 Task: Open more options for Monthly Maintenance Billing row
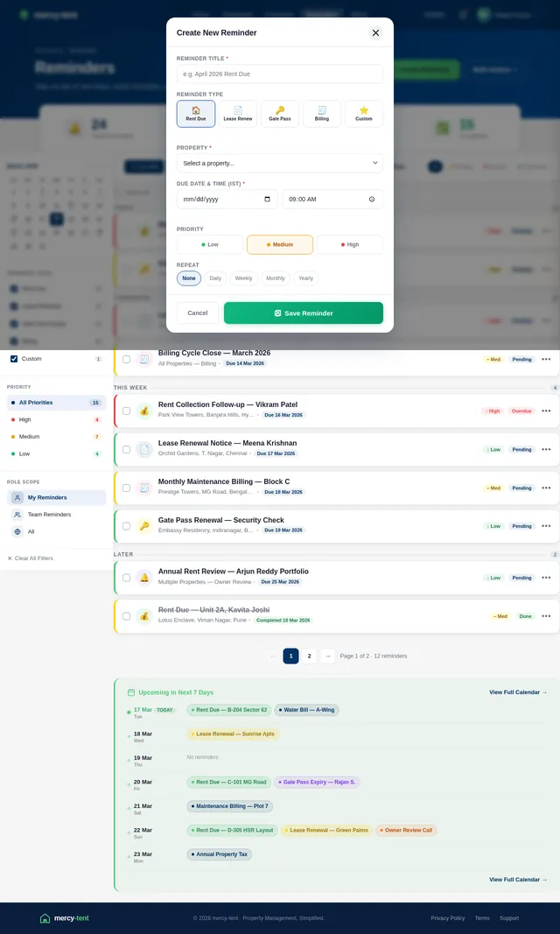[546, 488]
